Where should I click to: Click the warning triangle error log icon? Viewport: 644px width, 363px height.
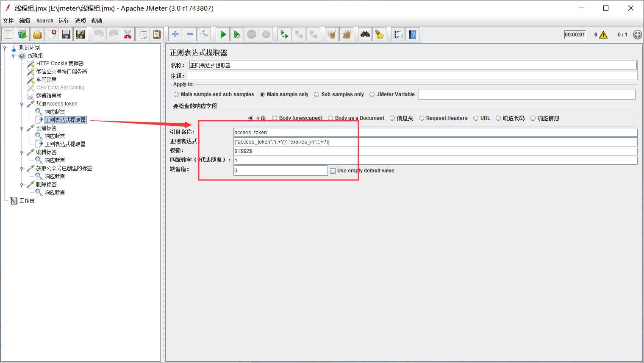point(603,35)
